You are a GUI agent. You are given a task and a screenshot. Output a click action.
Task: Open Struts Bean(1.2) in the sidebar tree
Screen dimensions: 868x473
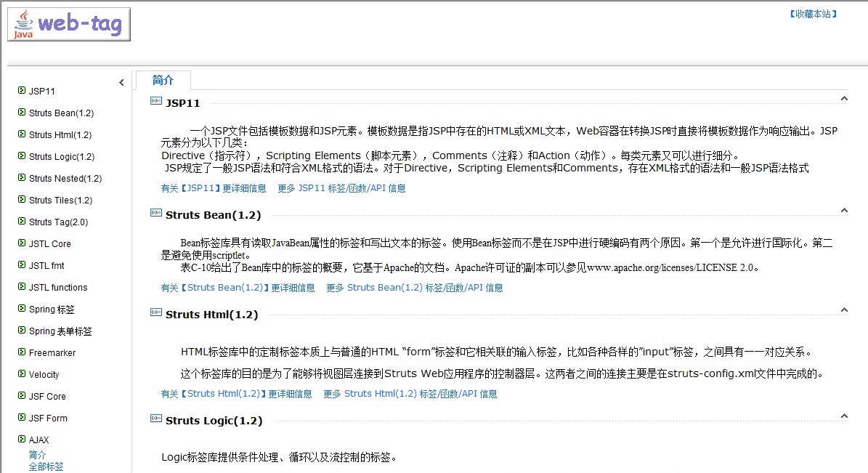[62, 113]
